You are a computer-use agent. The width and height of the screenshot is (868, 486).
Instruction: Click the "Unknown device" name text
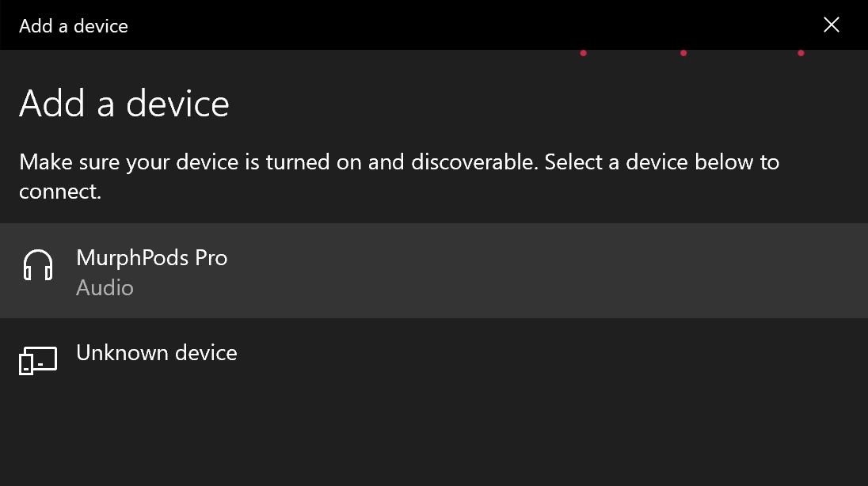tap(156, 353)
